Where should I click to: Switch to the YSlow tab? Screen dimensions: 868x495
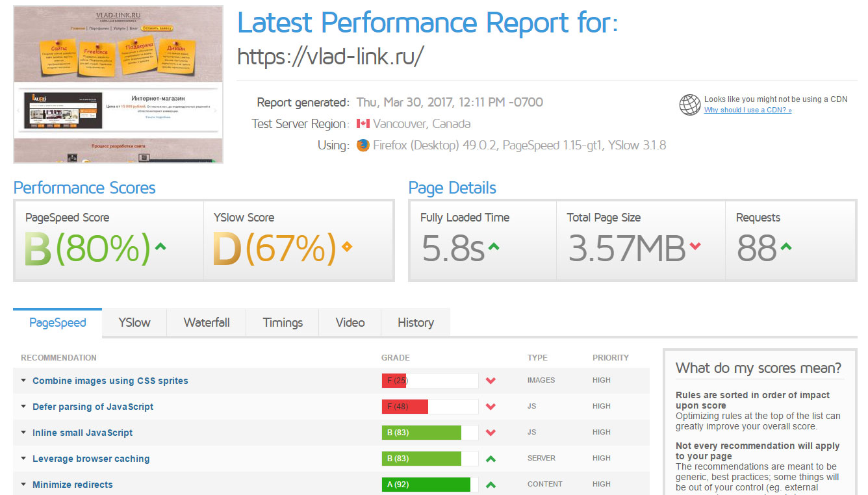[134, 323]
